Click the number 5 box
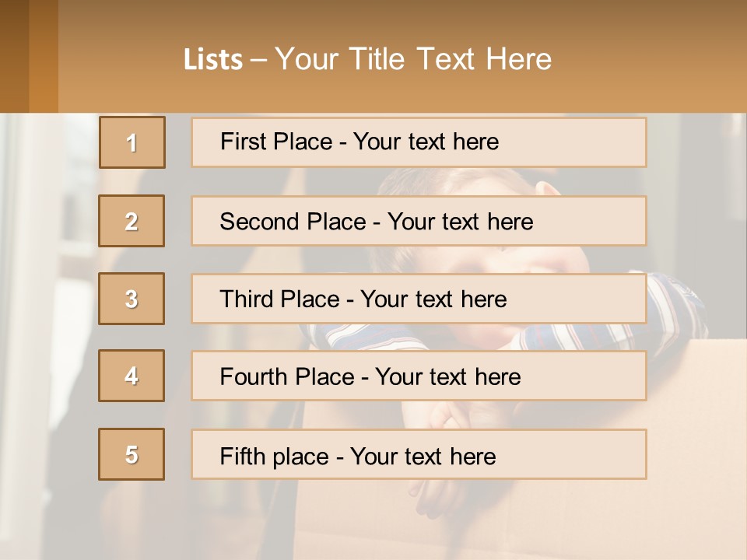The width and height of the screenshot is (747, 560). tap(132, 454)
